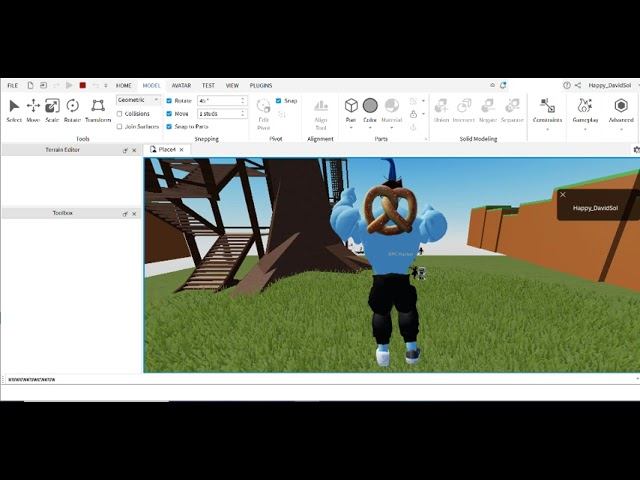Click the group icon in Parts
This screenshot has height=480, width=640.
click(413, 101)
